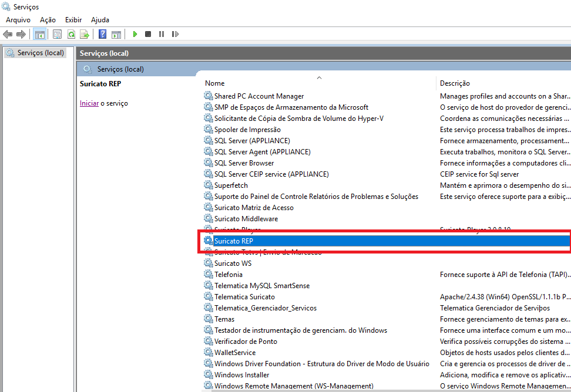Image resolution: width=571 pixels, height=392 pixels.
Task: Sort the list by the Nome column header
Action: (x=214, y=83)
